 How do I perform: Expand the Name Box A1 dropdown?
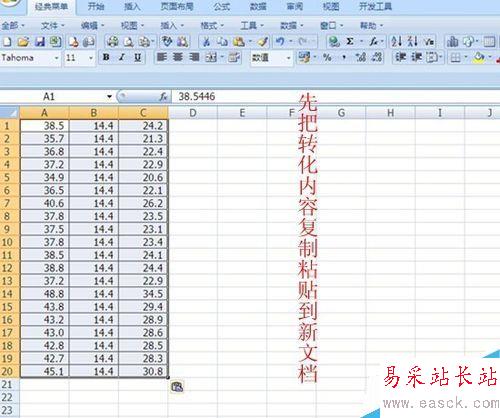[x=109, y=97]
